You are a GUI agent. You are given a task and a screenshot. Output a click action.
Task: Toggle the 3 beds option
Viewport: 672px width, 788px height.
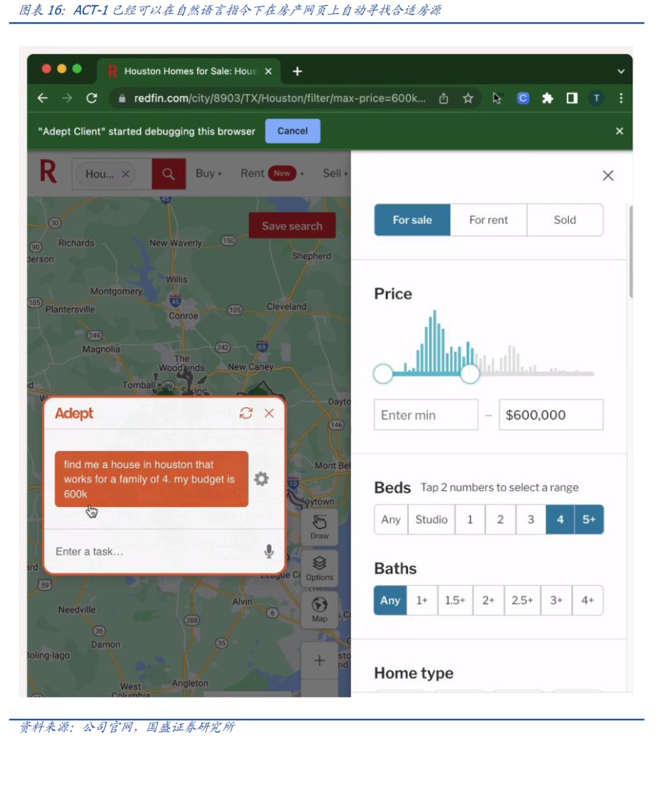531,519
